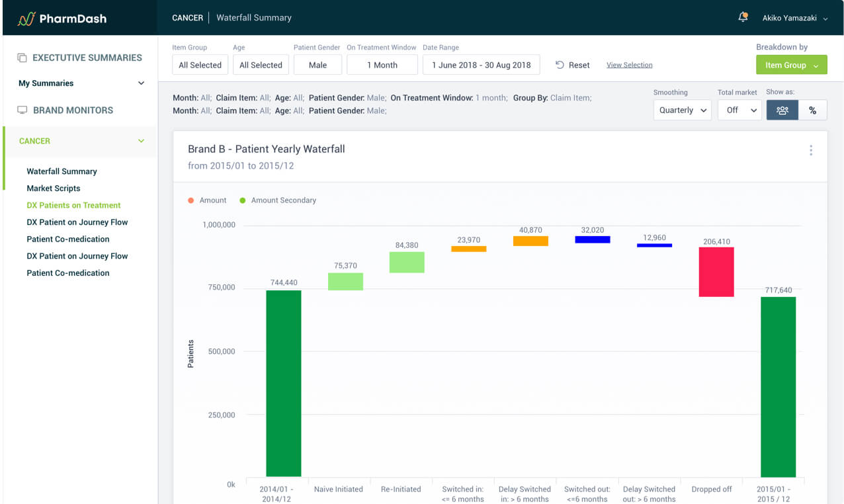Click the 744,440 value label

click(x=284, y=282)
